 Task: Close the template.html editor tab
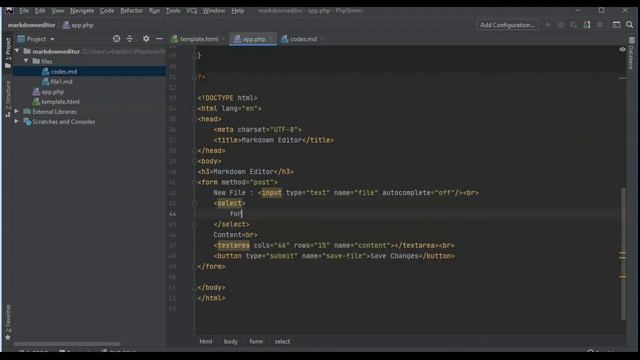coord(223,39)
